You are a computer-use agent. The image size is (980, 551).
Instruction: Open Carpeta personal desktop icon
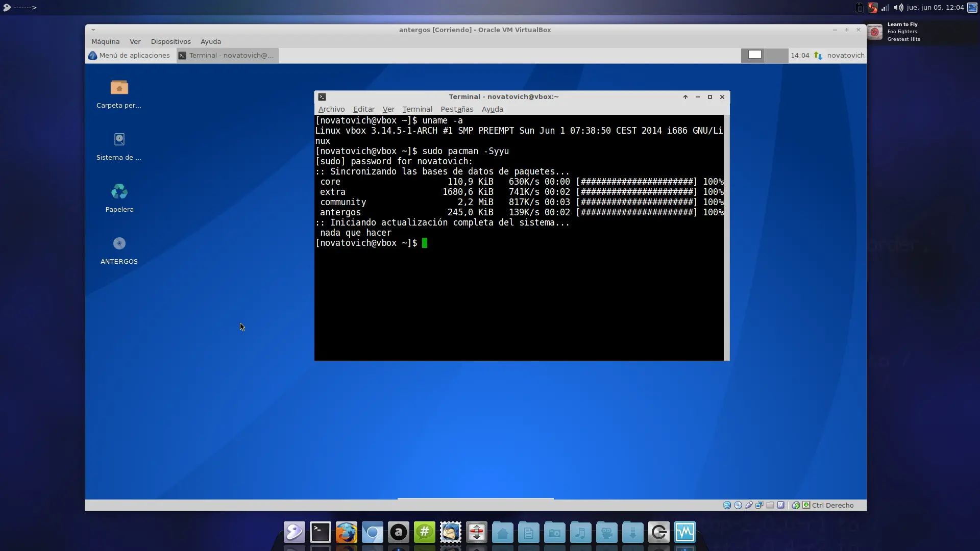(x=119, y=94)
